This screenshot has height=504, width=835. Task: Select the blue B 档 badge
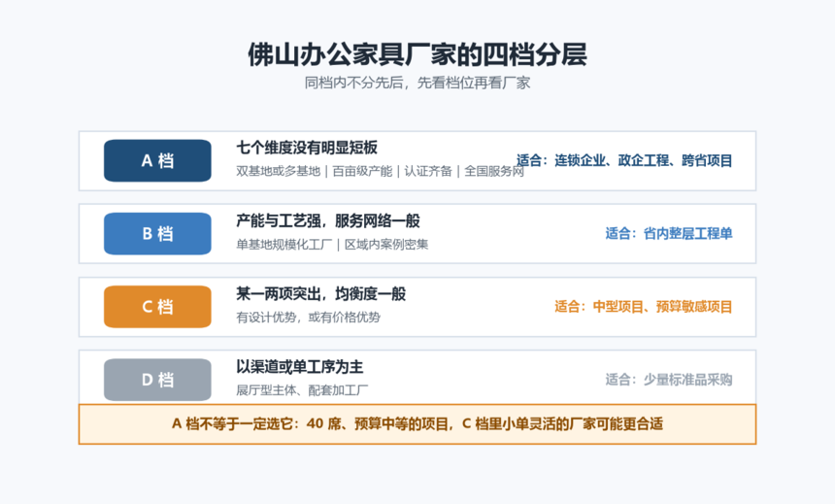[157, 233]
